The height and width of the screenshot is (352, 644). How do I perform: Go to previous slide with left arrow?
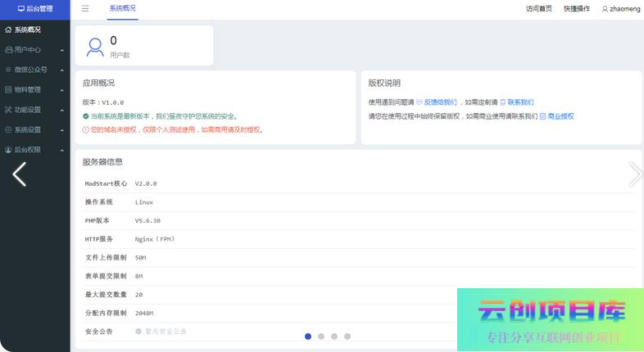coord(20,174)
